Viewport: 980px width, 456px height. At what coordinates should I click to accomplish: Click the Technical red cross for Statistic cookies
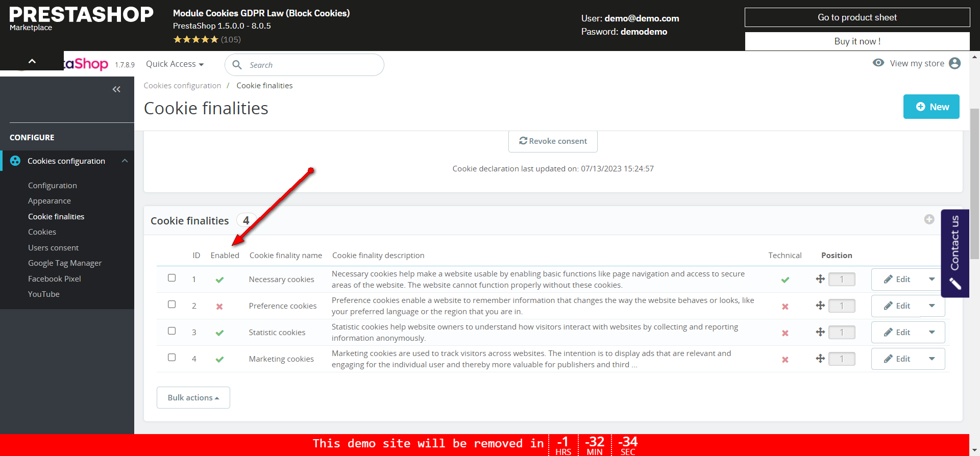(x=785, y=333)
